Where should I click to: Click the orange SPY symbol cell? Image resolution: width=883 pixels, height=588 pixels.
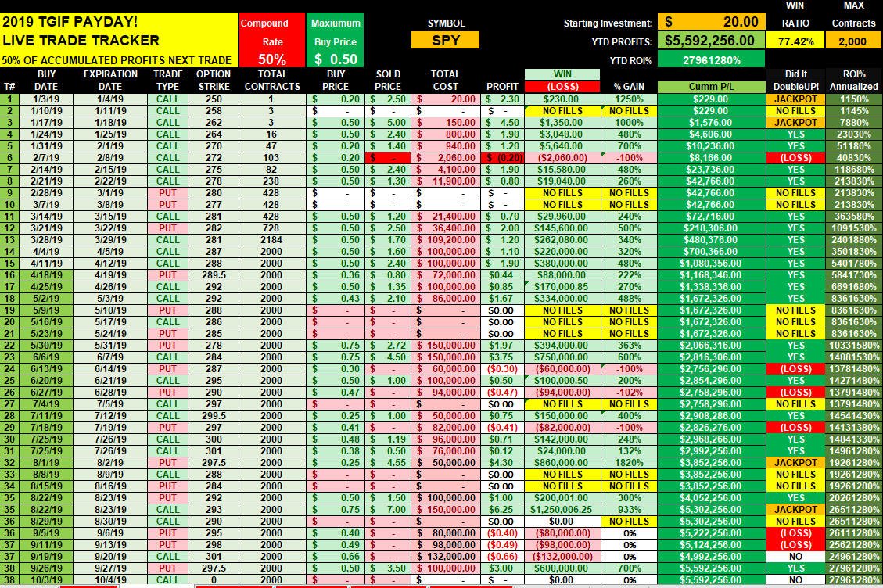tap(446, 41)
